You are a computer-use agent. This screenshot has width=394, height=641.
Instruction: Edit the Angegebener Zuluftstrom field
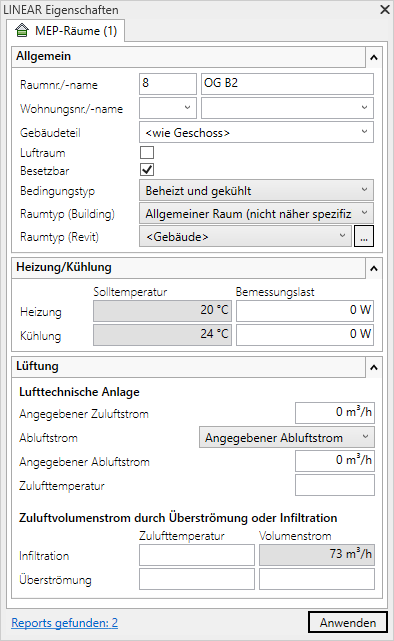click(x=335, y=413)
